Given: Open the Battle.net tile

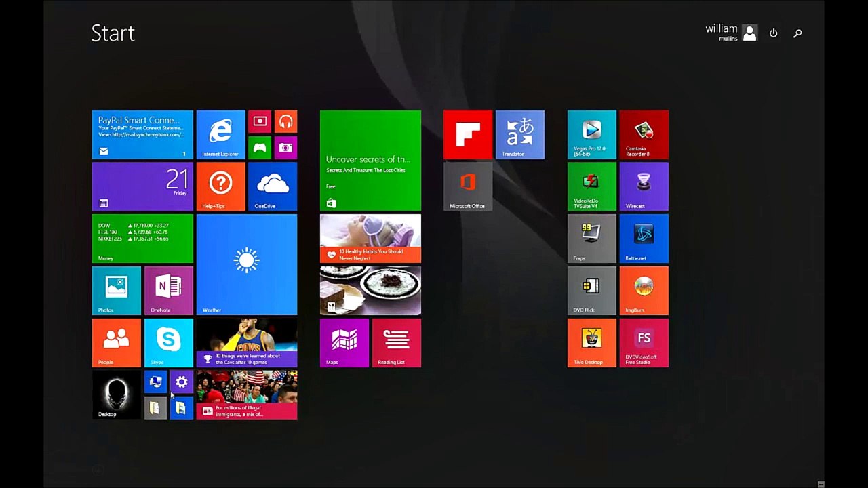Looking at the screenshot, I should (644, 239).
